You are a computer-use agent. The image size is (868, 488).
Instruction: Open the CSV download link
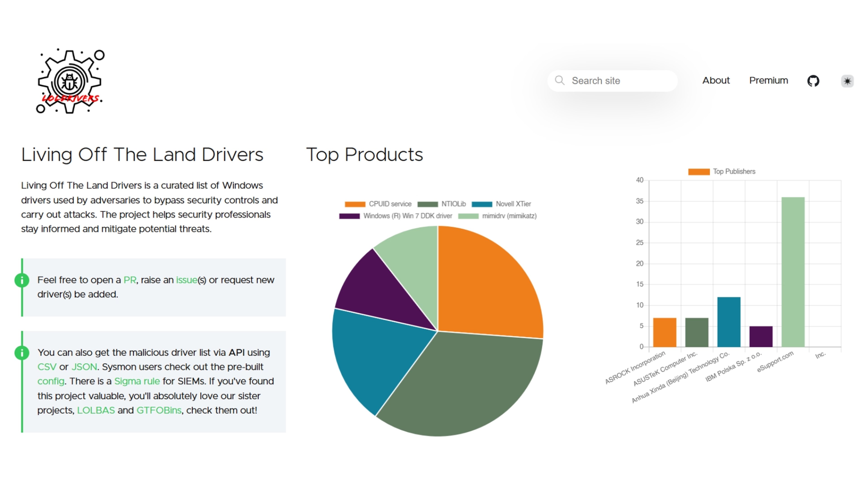click(x=47, y=367)
